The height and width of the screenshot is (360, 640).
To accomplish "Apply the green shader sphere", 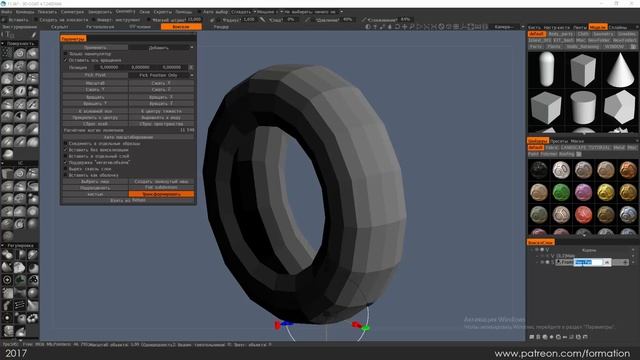I will (x=561, y=192).
